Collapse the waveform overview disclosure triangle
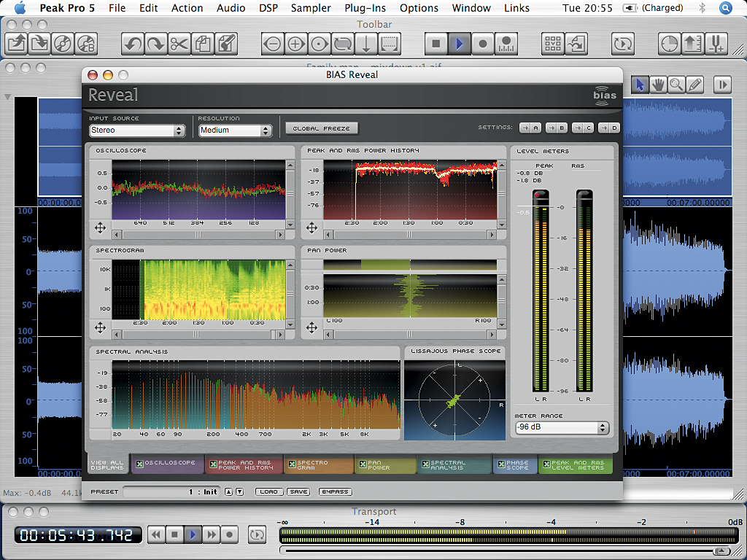Screen dimensions: 747x560 (x=7, y=97)
